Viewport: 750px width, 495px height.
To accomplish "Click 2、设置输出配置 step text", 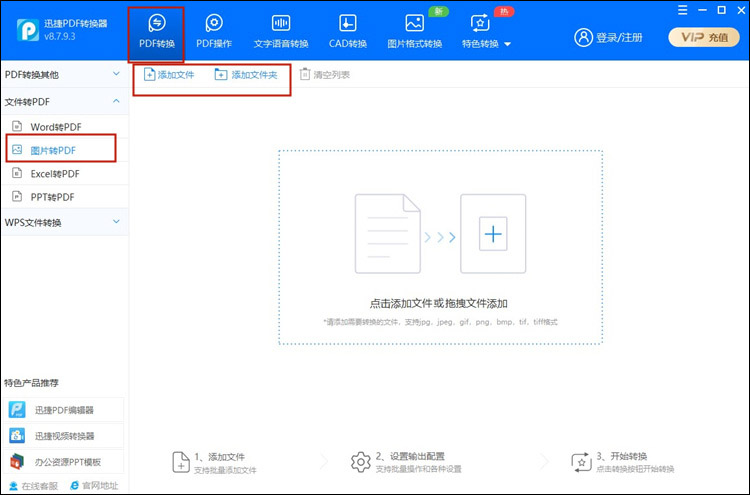I will (x=410, y=456).
